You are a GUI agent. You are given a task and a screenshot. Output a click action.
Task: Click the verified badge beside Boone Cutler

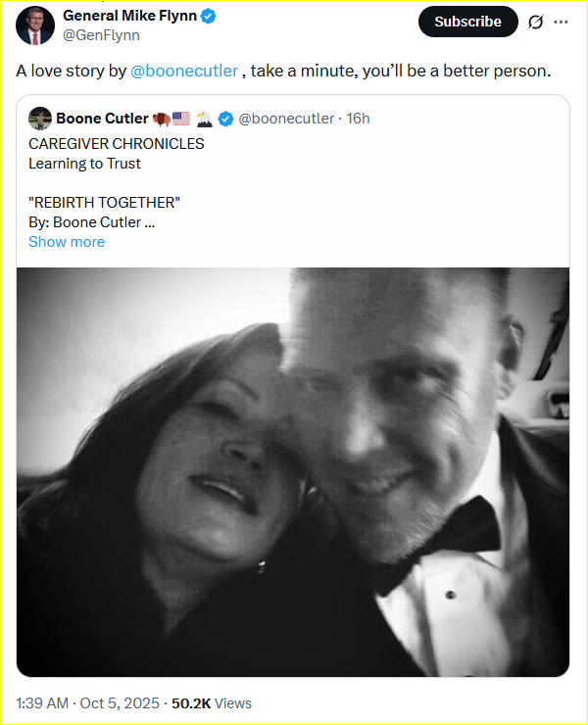tap(225, 119)
